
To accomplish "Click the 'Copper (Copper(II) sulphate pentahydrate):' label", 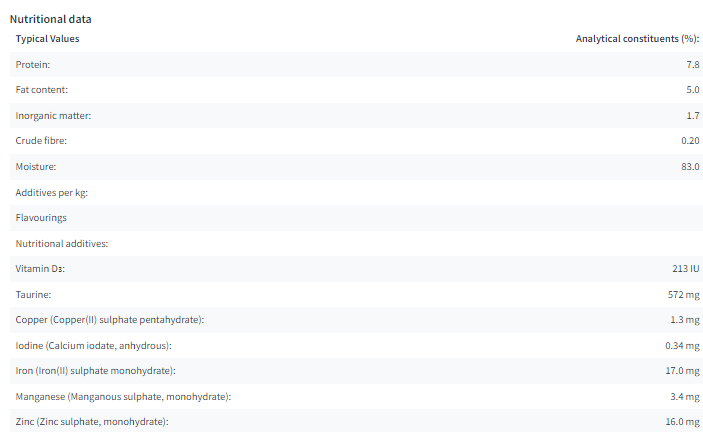I will 109,320.
